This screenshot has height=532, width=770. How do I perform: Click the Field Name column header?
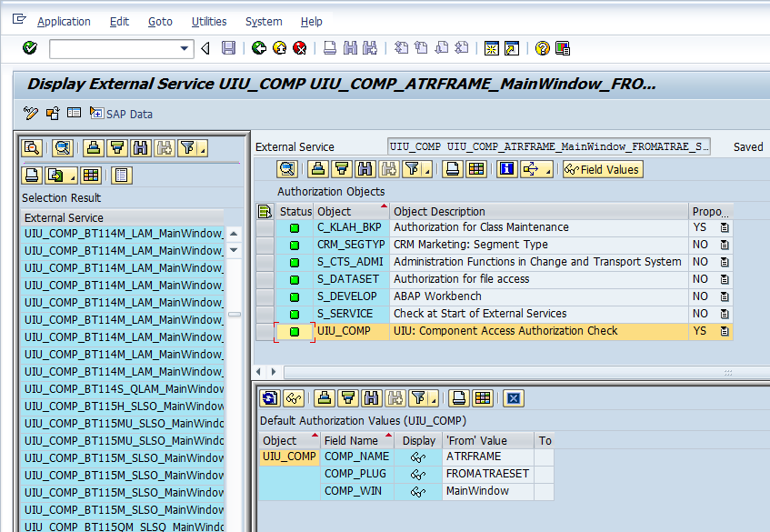[x=357, y=440]
